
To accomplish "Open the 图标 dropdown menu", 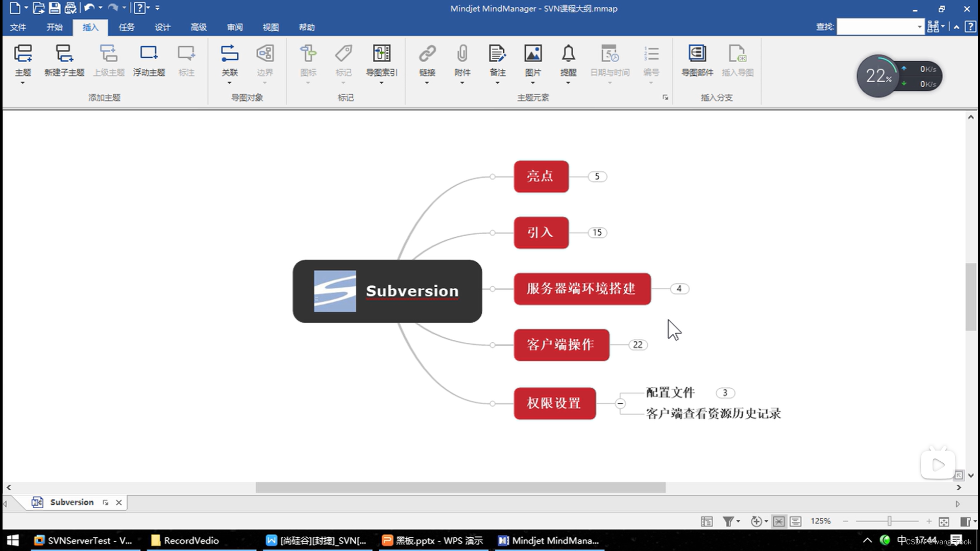I will coord(308,82).
